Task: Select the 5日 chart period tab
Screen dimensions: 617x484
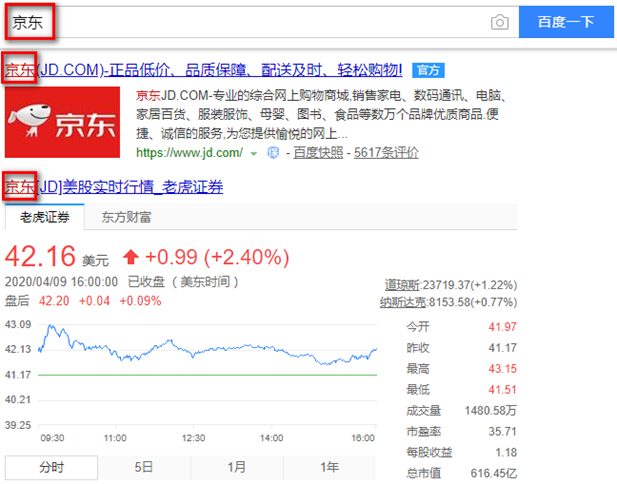Action: click(144, 467)
